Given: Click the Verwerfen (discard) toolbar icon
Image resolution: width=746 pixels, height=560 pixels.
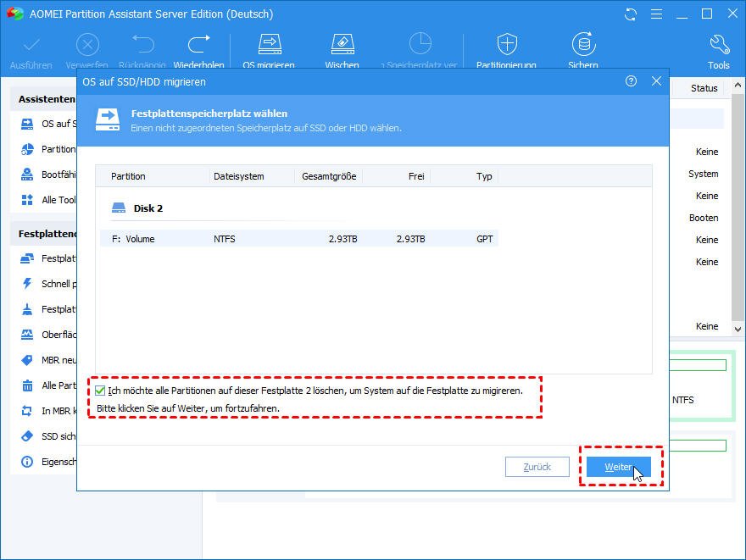Looking at the screenshot, I should coord(87,46).
